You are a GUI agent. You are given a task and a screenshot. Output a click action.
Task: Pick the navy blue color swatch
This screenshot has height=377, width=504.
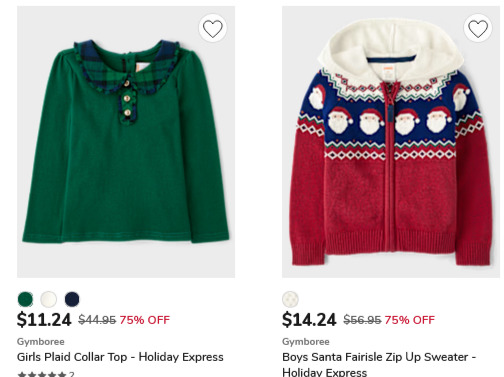(x=72, y=299)
